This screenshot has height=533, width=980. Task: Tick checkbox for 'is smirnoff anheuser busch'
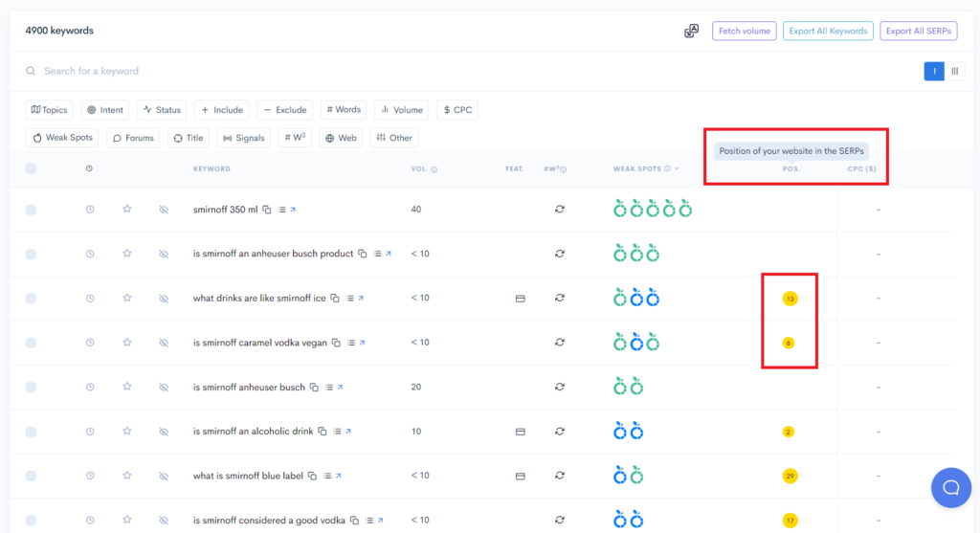click(32, 387)
